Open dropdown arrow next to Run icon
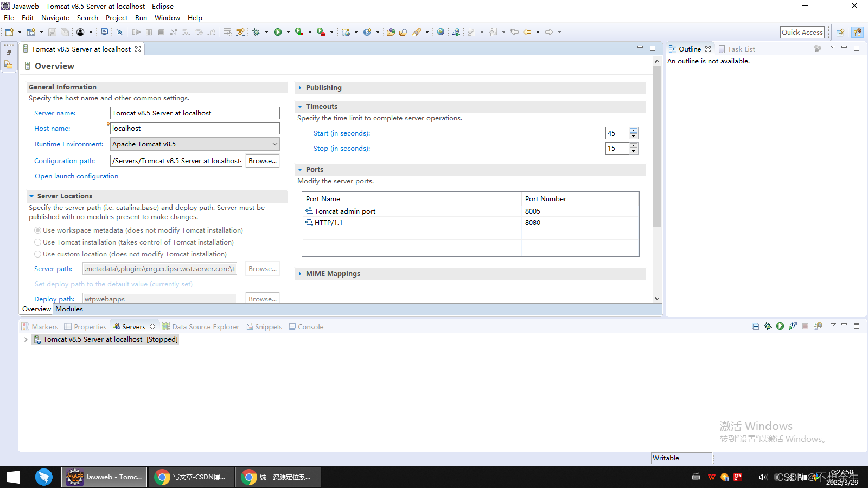868x488 pixels. click(288, 32)
